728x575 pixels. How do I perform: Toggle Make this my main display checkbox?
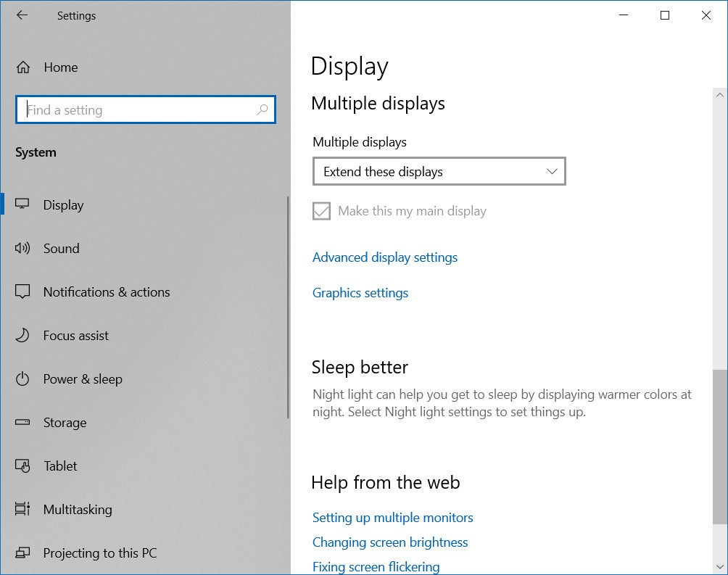coord(321,211)
